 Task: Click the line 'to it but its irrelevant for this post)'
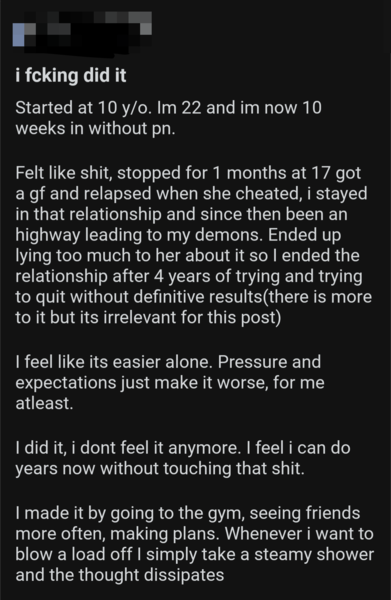coord(148,318)
